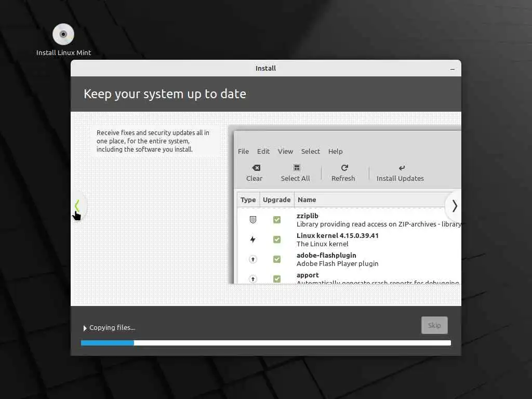Click the Upgrade column header
The width and height of the screenshot is (532, 399).
276,200
